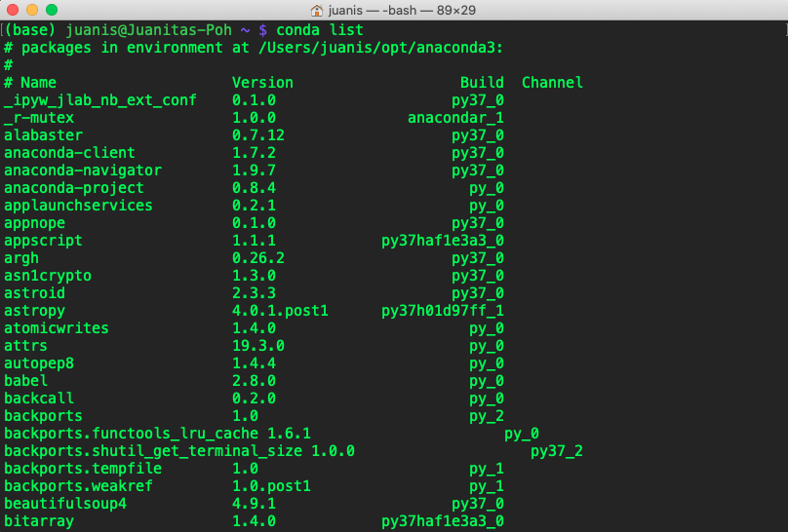Click the 'bitarray' package name

click(x=39, y=521)
